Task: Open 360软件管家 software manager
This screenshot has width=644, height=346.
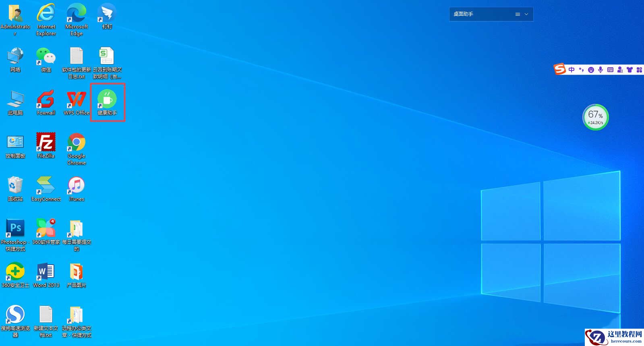Action: point(46,228)
